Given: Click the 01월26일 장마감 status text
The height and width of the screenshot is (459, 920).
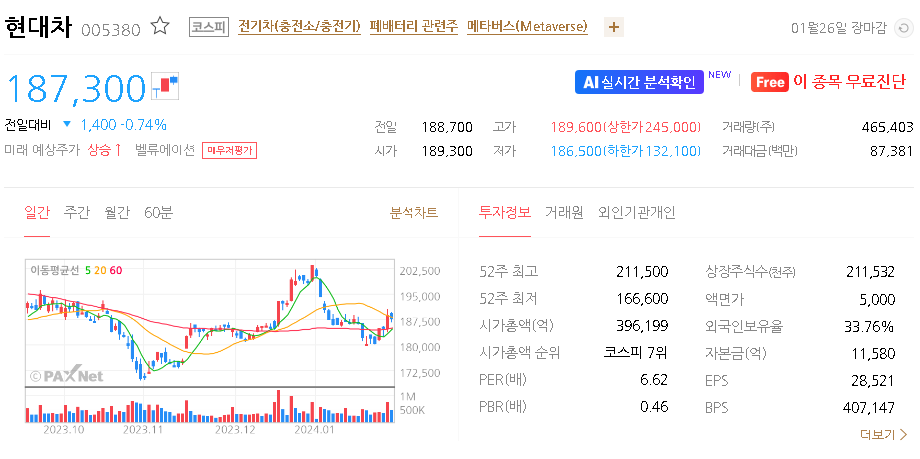Looking at the screenshot, I should click(838, 28).
